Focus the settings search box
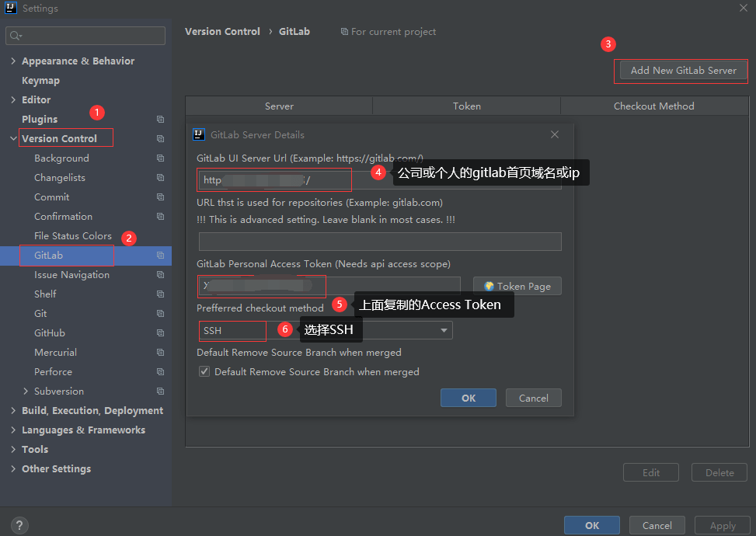The image size is (756, 536). 85,36
